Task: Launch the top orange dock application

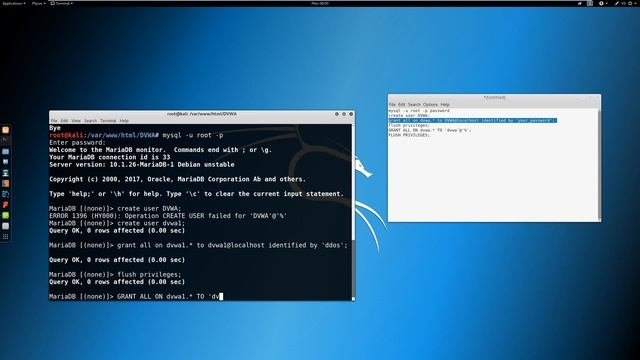Action: click(5, 130)
